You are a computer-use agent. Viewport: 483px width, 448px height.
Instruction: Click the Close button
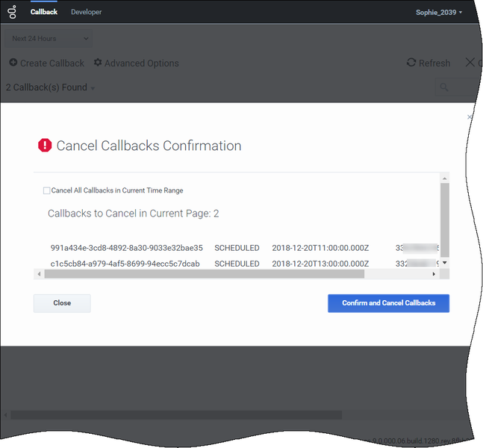click(x=62, y=303)
